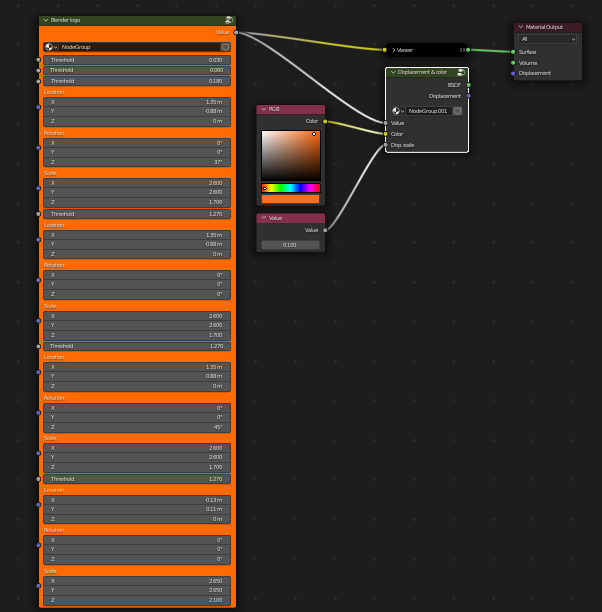Click the Value input socket on Displacement & color
The image size is (602, 612).
[x=386, y=123]
